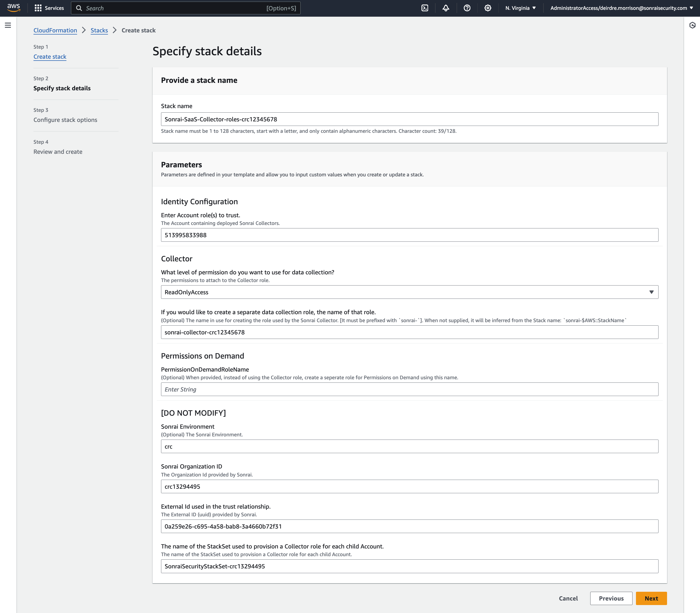Viewport: 700px width, 613px height.
Task: Click the [DO NOT MODIFY] heading
Action: [193, 413]
